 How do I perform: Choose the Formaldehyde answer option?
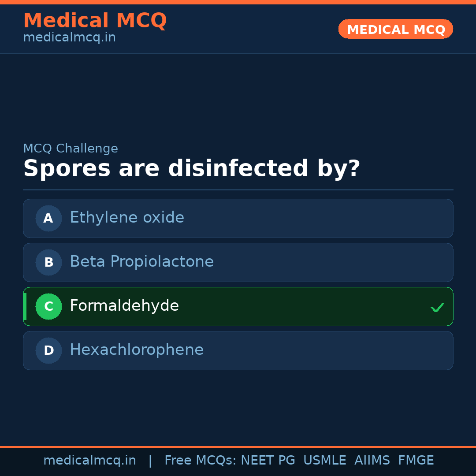point(124,306)
